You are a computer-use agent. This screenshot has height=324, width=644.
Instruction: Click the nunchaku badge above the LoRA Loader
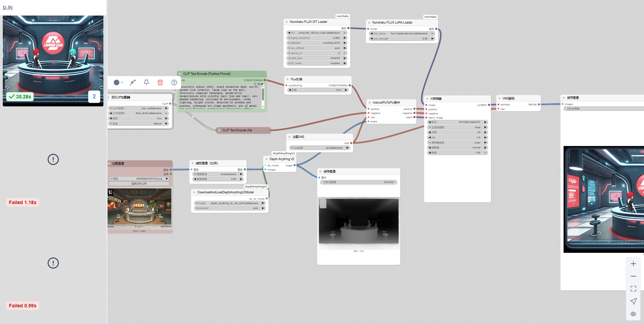(430, 17)
